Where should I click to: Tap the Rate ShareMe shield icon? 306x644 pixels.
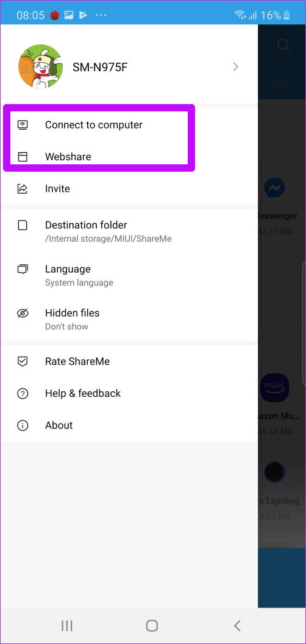[x=23, y=362]
